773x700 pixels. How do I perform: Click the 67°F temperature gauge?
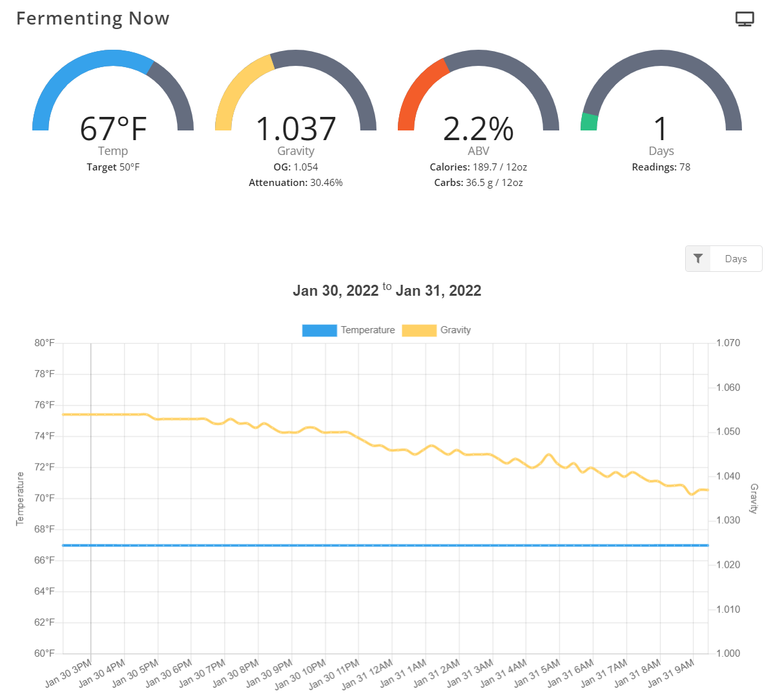[113, 90]
